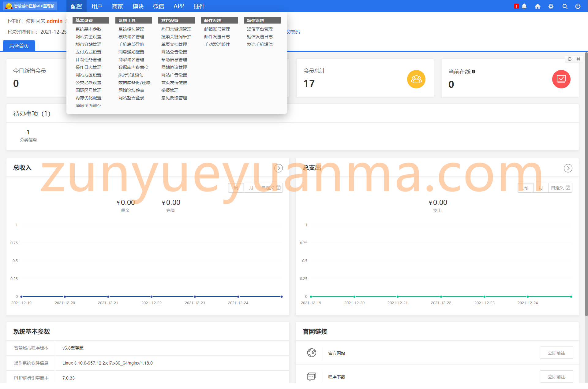Open the 微信 top menu

159,6
